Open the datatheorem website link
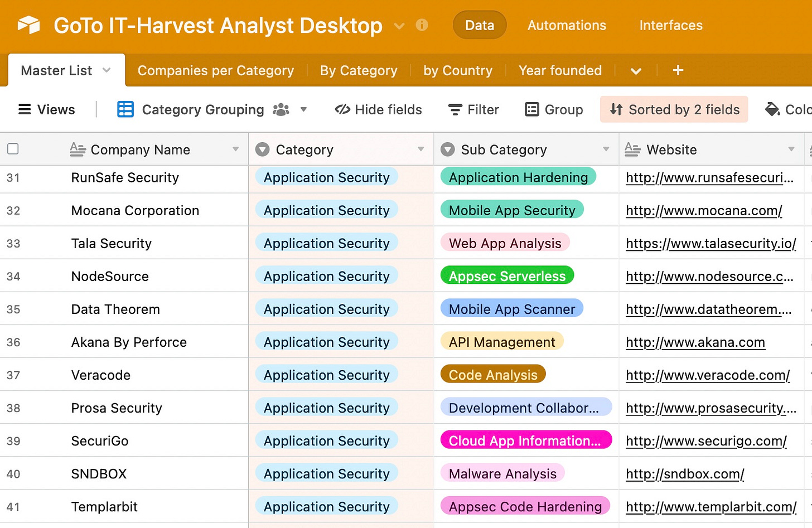Image resolution: width=812 pixels, height=528 pixels. click(709, 309)
